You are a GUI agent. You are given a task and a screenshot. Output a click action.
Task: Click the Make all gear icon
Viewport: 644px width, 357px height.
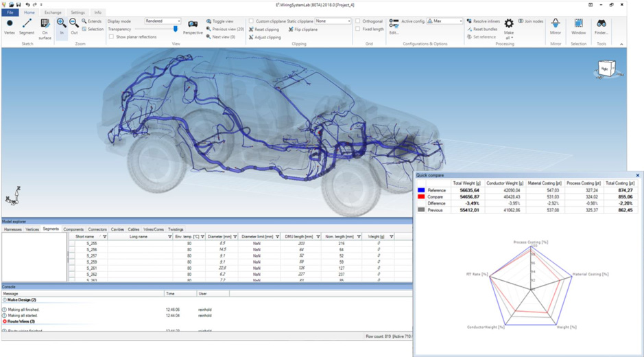(x=509, y=24)
